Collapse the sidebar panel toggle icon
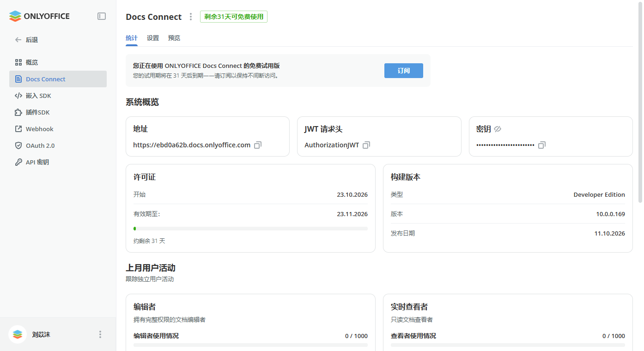644x351 pixels. pos(102,16)
